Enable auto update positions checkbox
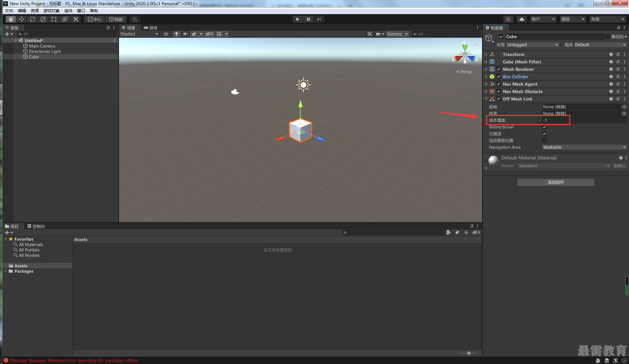The image size is (629, 364). point(544,141)
